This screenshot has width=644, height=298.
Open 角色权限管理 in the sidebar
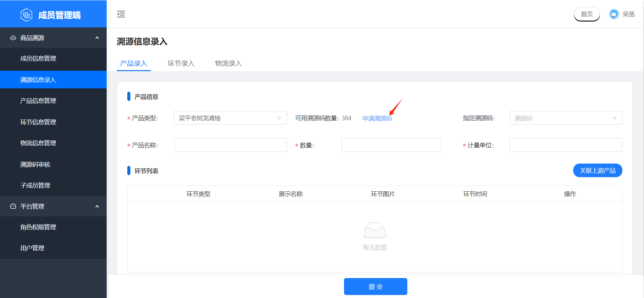pos(38,227)
